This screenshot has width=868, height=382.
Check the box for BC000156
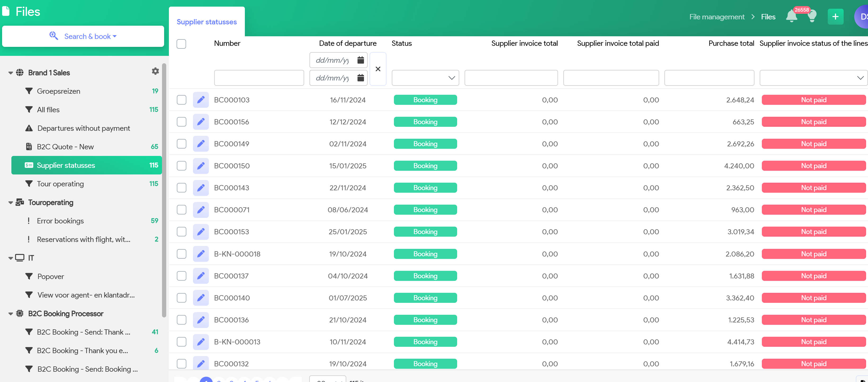tap(182, 122)
